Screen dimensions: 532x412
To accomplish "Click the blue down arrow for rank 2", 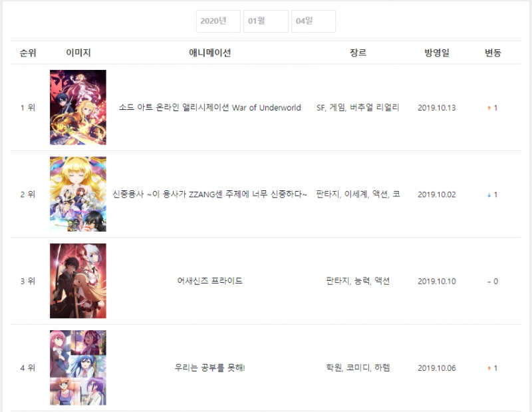I will [489, 195].
